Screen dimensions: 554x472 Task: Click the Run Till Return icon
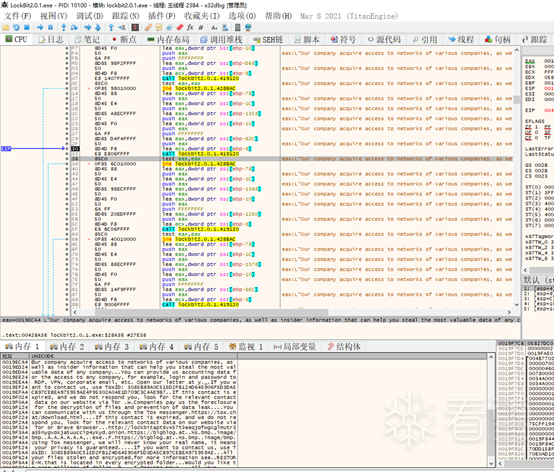[x=111, y=27]
